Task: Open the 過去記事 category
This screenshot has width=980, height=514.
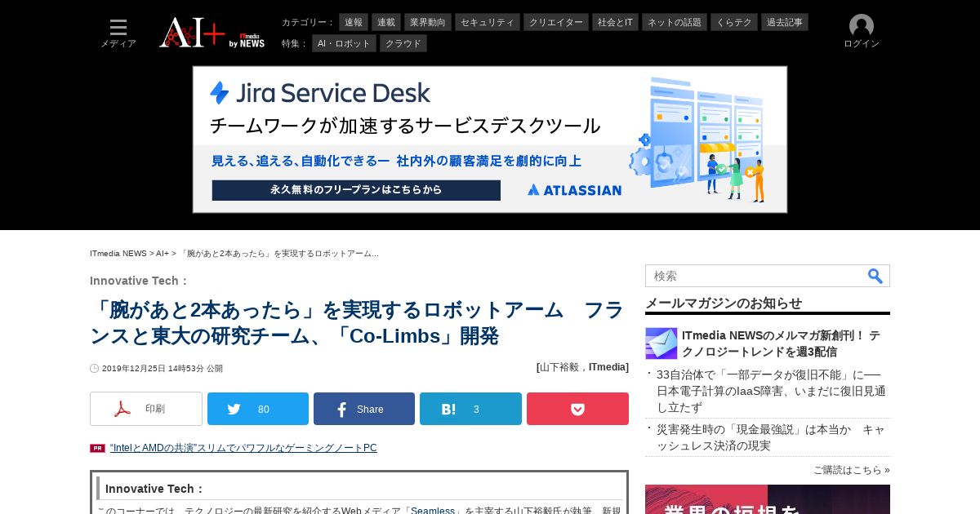Action: pyautogui.click(x=785, y=22)
